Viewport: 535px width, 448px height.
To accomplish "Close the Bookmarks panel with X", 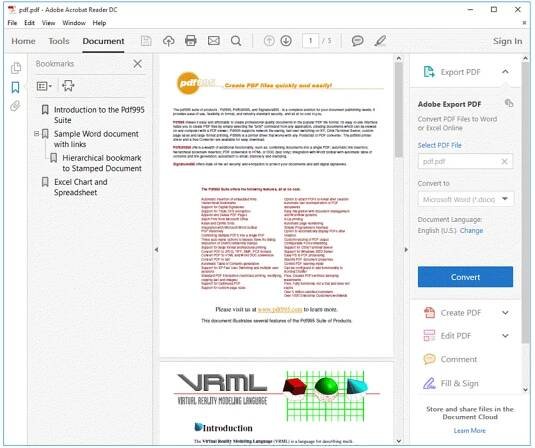I will click(138, 63).
